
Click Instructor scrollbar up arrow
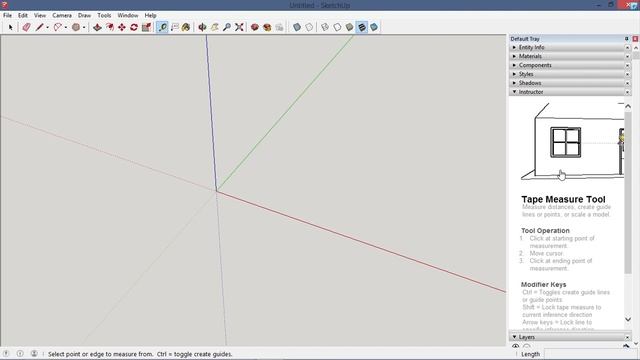point(628,106)
